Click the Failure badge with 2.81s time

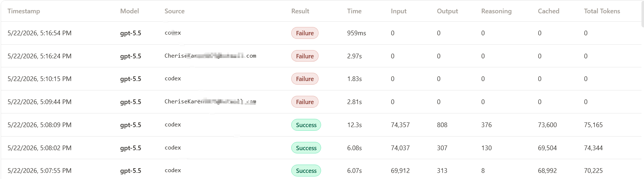click(x=305, y=102)
